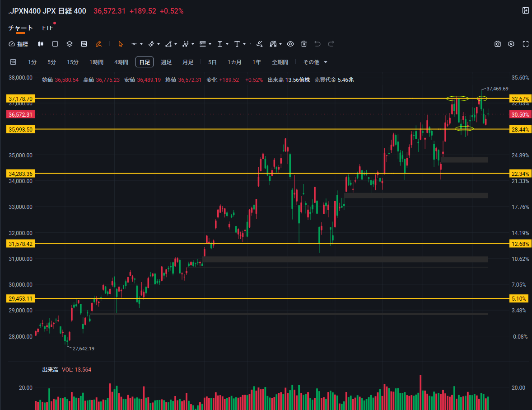
Task: Expand the text tool dropdown arrow
Action: 244,44
